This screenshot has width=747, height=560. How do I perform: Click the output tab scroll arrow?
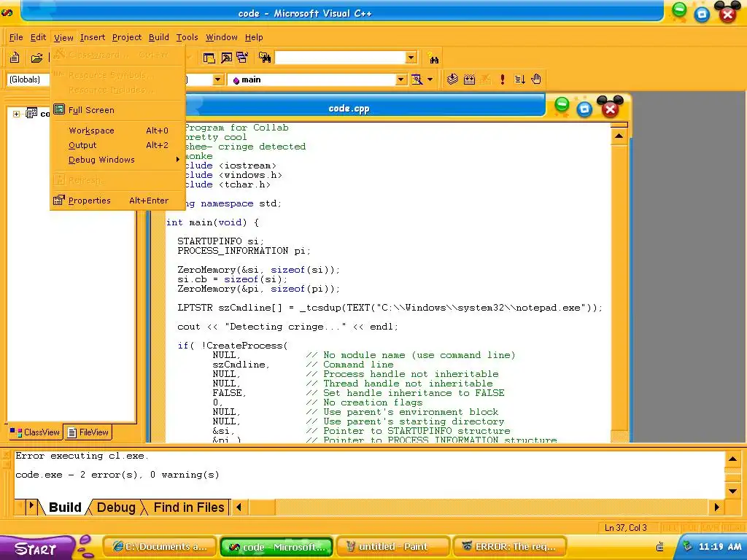tap(31, 506)
